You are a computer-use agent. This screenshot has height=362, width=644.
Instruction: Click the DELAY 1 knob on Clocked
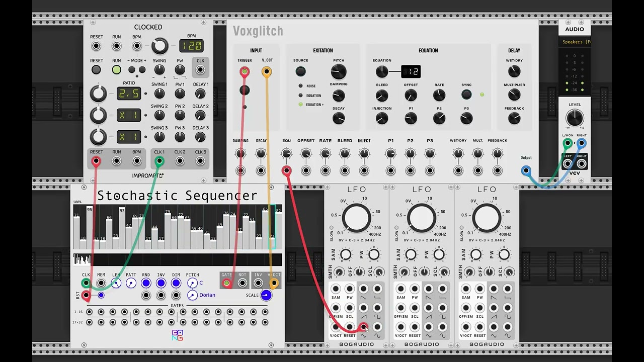[200, 94]
